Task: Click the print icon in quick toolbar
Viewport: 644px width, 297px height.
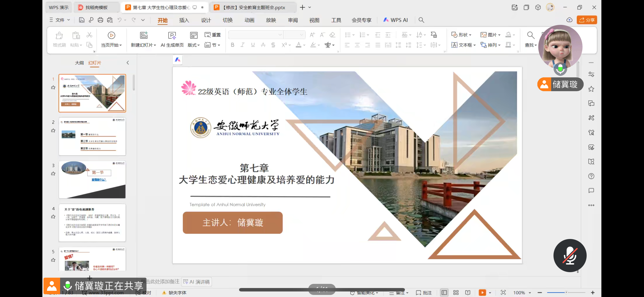Action: tap(100, 20)
